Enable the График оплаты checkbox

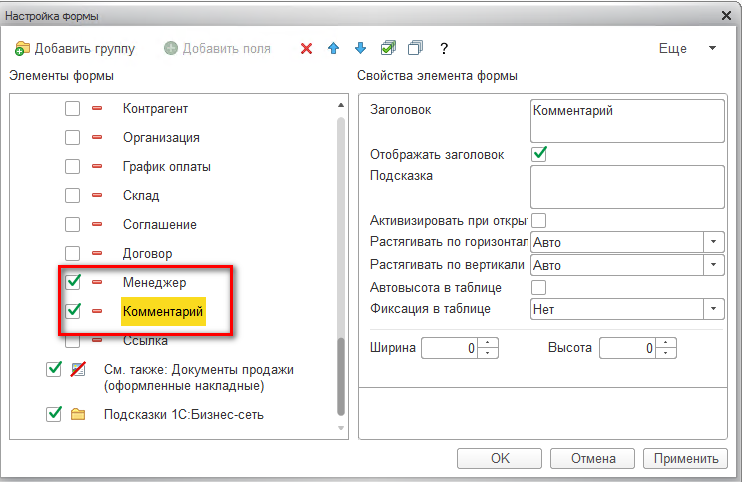72,167
